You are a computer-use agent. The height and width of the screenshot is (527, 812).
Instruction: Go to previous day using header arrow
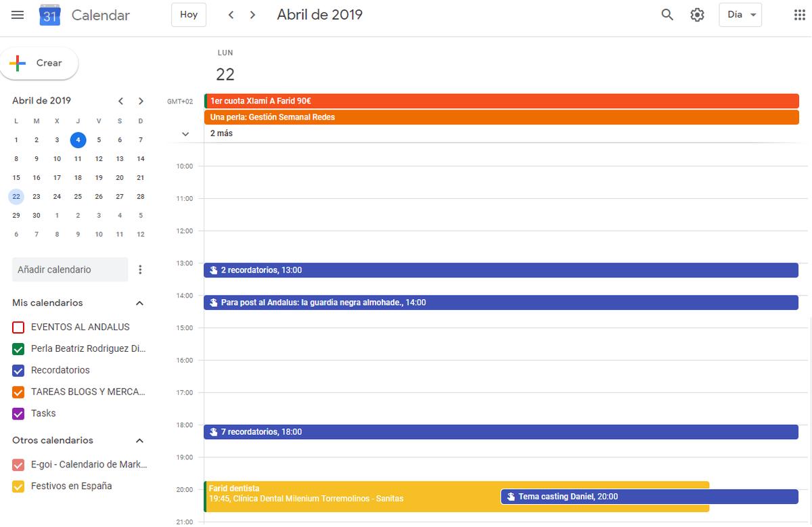(231, 15)
